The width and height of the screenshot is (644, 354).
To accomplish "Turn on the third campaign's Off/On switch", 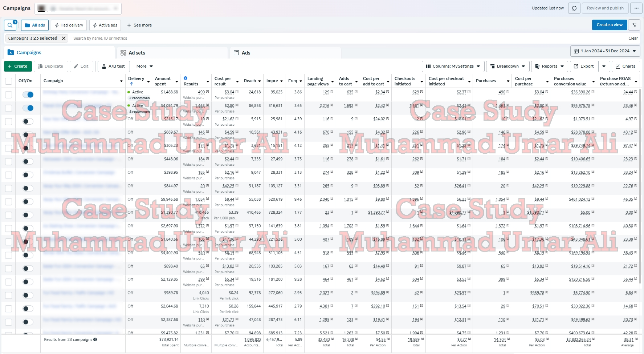I will [28, 121].
